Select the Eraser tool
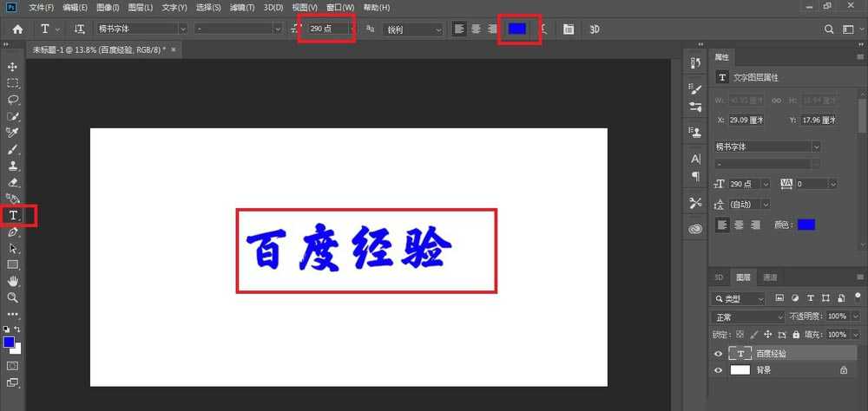 point(13,182)
